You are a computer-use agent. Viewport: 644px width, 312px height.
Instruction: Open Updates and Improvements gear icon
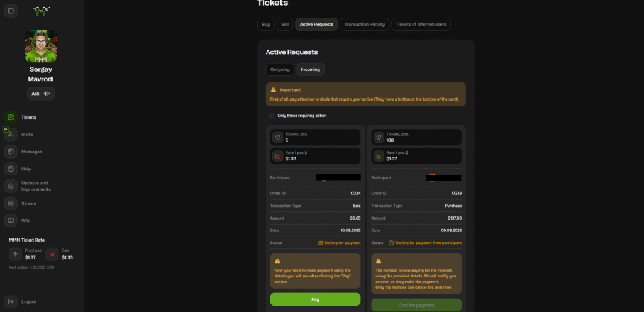(11, 186)
